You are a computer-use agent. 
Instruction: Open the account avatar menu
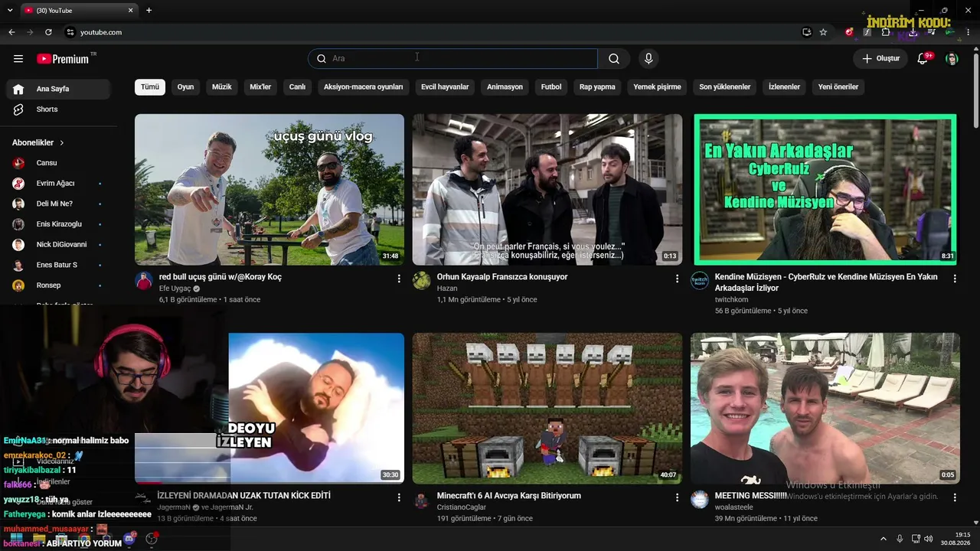(952, 59)
